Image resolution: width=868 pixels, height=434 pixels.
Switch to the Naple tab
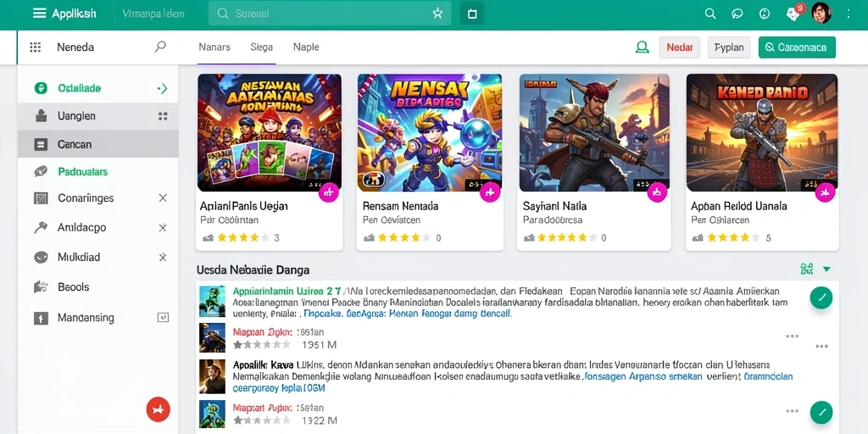tap(306, 47)
